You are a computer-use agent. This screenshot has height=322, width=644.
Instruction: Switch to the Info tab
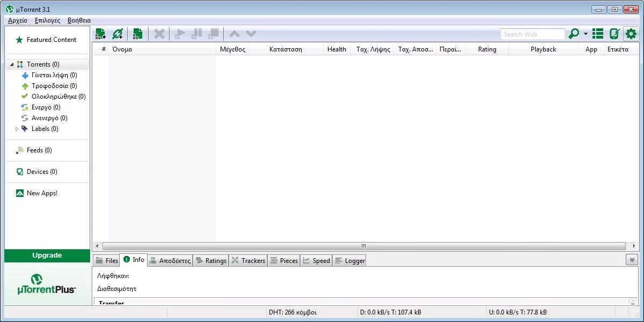tap(133, 260)
